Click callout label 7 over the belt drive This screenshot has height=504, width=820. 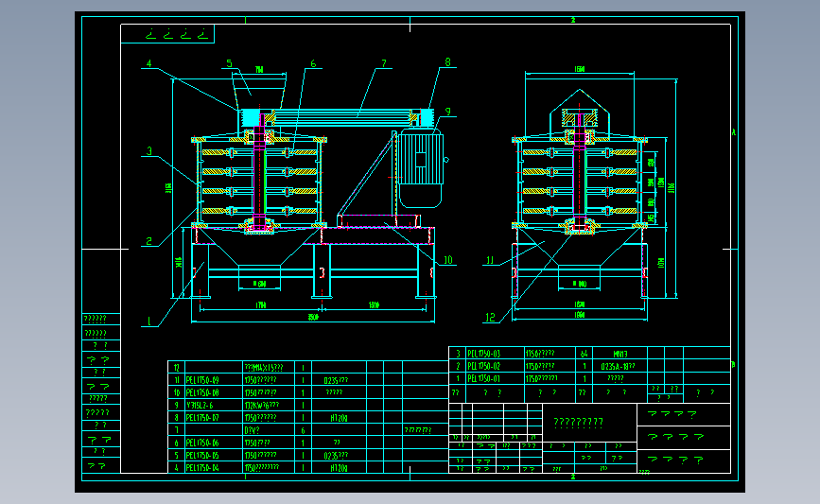[384, 63]
